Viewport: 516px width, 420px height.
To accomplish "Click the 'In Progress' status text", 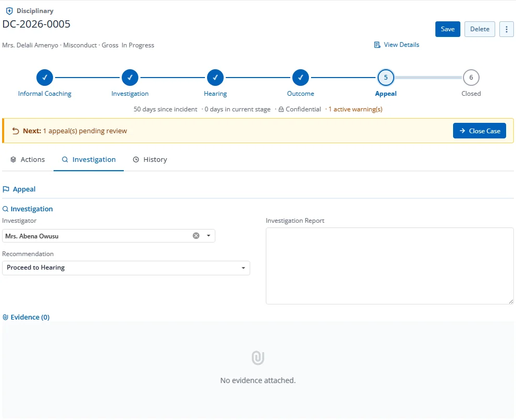I will (x=138, y=45).
